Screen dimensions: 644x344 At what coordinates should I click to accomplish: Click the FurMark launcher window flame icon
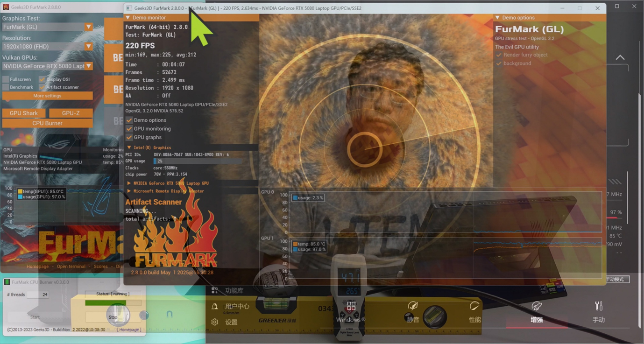6,7
